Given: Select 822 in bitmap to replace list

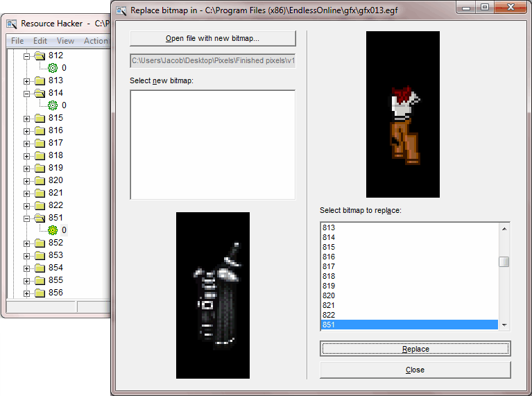Looking at the screenshot, I should [x=409, y=316].
